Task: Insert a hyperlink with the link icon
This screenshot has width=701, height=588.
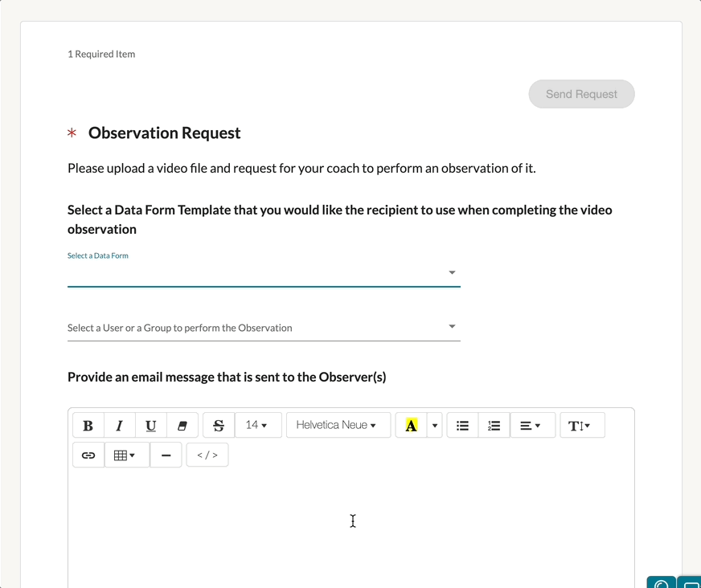Action: (88, 455)
